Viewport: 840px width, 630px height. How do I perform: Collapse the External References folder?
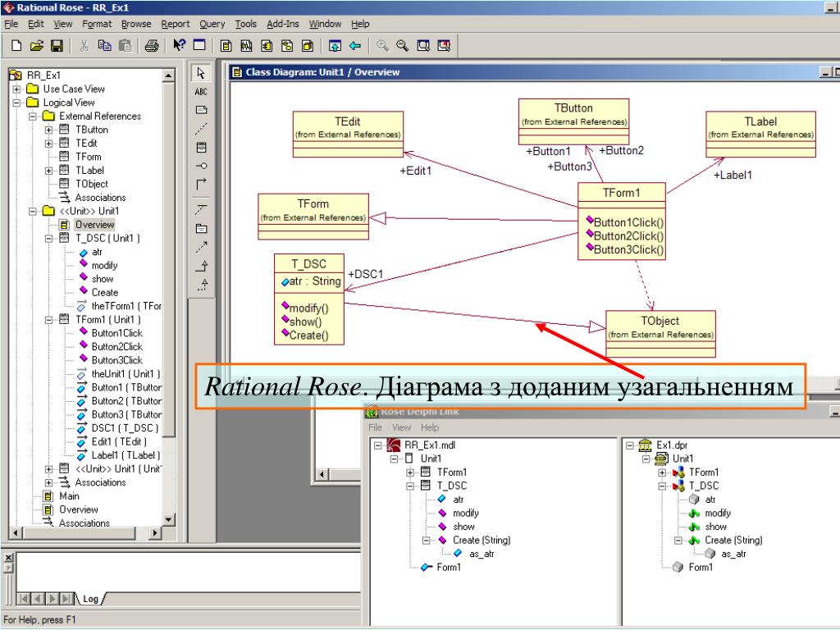pos(33,116)
